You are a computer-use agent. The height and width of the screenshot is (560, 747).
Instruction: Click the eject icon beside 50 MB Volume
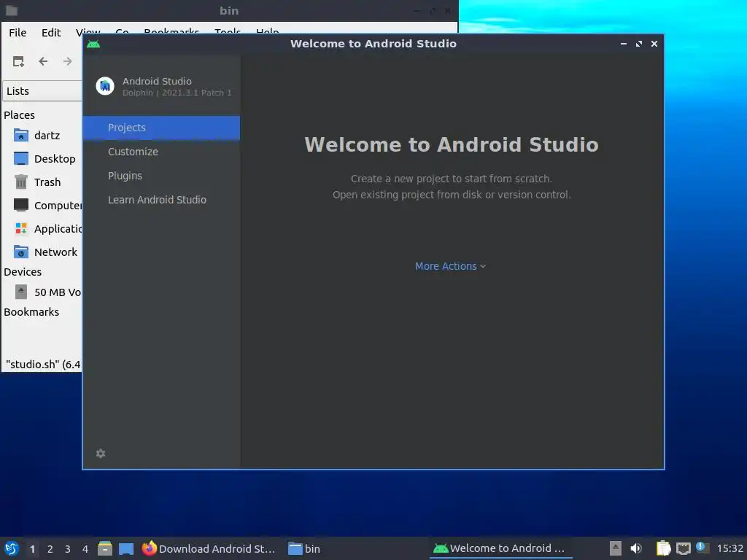pos(21,292)
